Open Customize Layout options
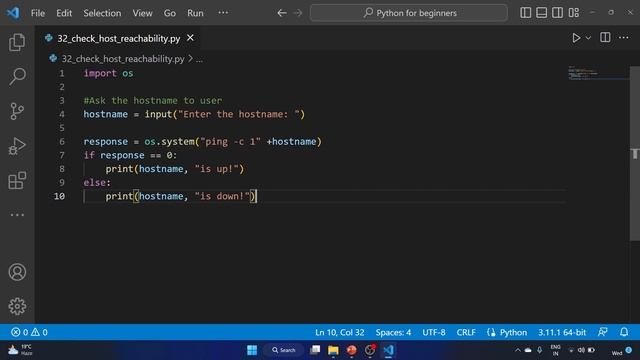Viewport: 640px width, 360px height. (574, 13)
